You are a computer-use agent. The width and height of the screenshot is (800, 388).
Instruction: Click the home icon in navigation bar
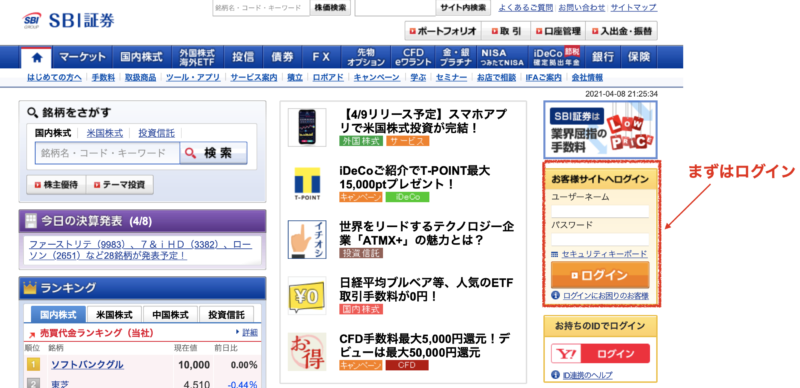click(36, 57)
